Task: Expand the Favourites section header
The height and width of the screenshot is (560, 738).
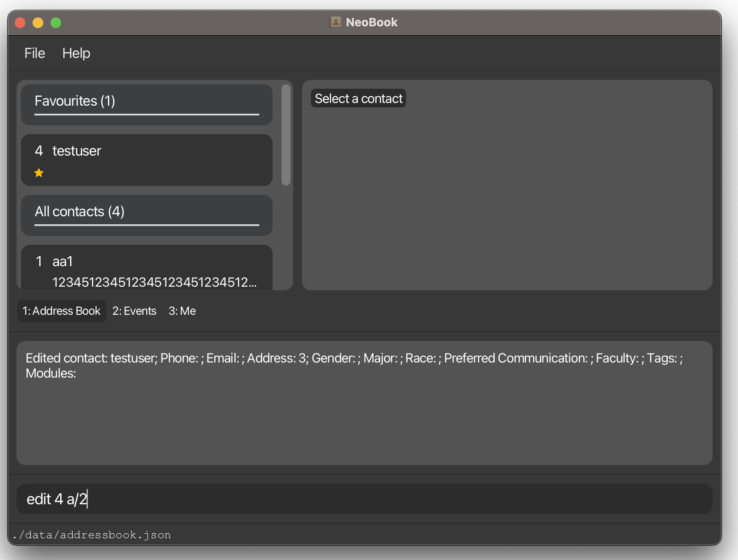Action: (x=146, y=104)
